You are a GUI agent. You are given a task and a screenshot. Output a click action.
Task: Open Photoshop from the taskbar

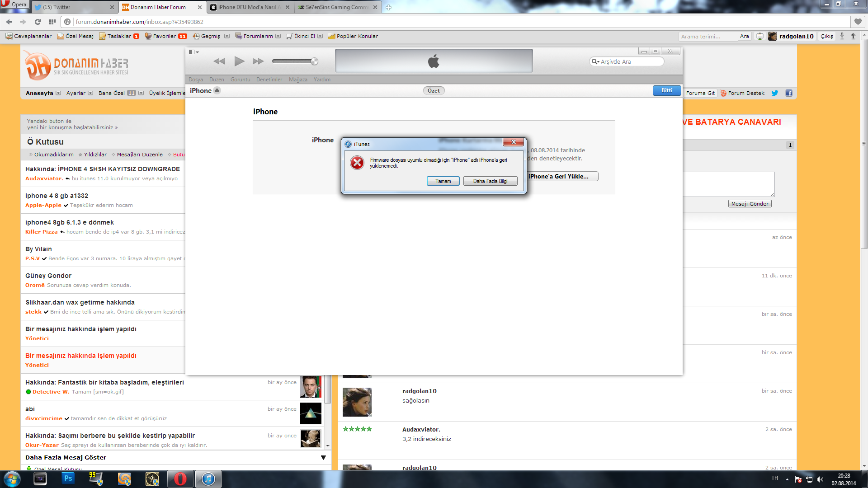(68, 479)
